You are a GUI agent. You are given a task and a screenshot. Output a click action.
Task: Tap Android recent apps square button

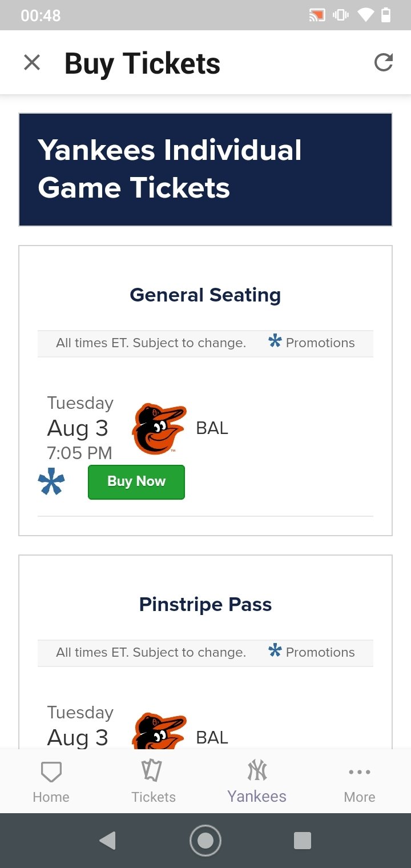click(303, 841)
